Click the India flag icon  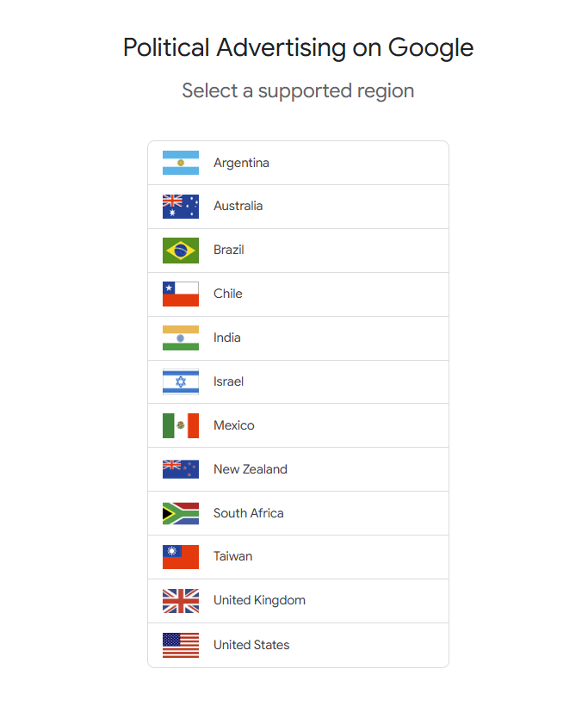(181, 338)
